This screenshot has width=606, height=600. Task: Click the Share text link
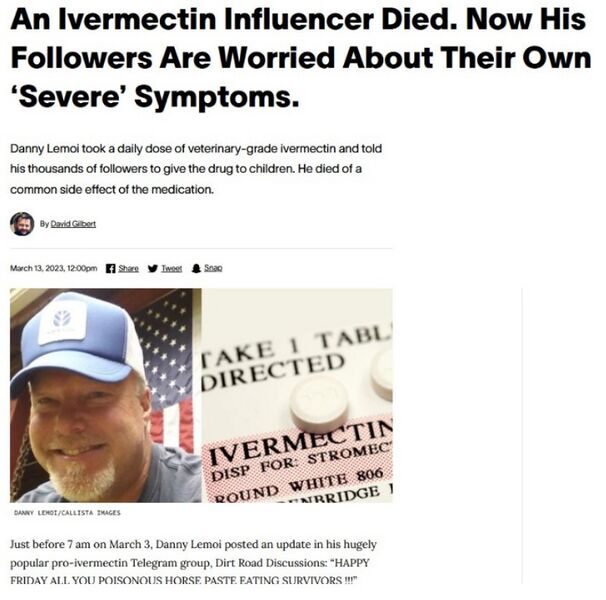pyautogui.click(x=129, y=268)
